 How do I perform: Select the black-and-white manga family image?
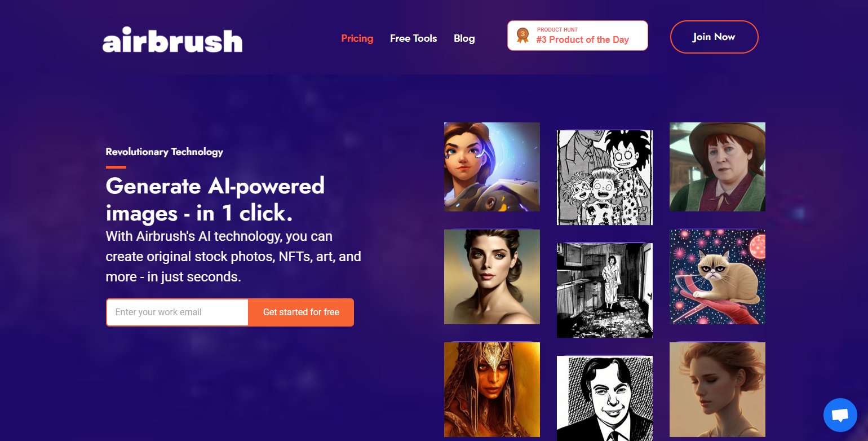[x=605, y=178]
